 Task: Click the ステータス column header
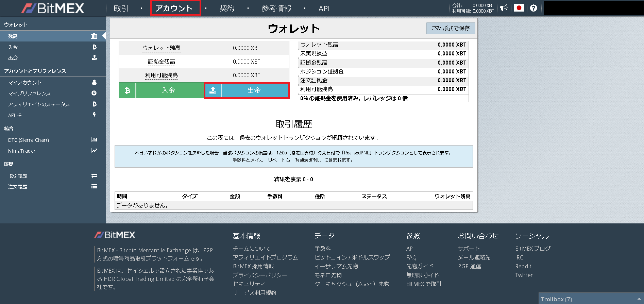(x=374, y=196)
